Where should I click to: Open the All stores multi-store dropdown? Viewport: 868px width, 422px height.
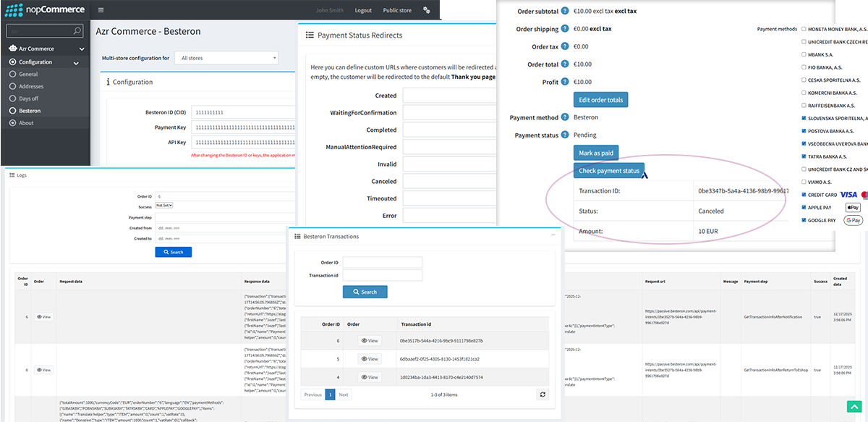click(226, 58)
